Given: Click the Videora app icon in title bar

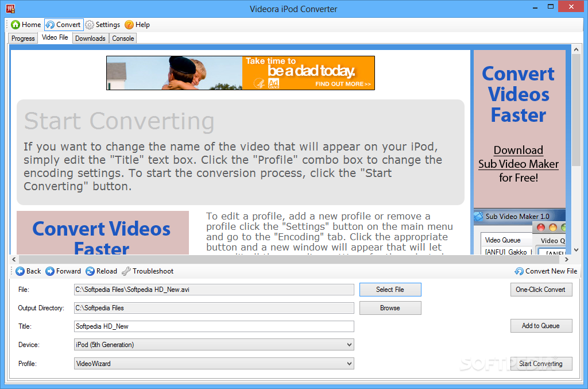Looking at the screenshot, I should pyautogui.click(x=10, y=8).
